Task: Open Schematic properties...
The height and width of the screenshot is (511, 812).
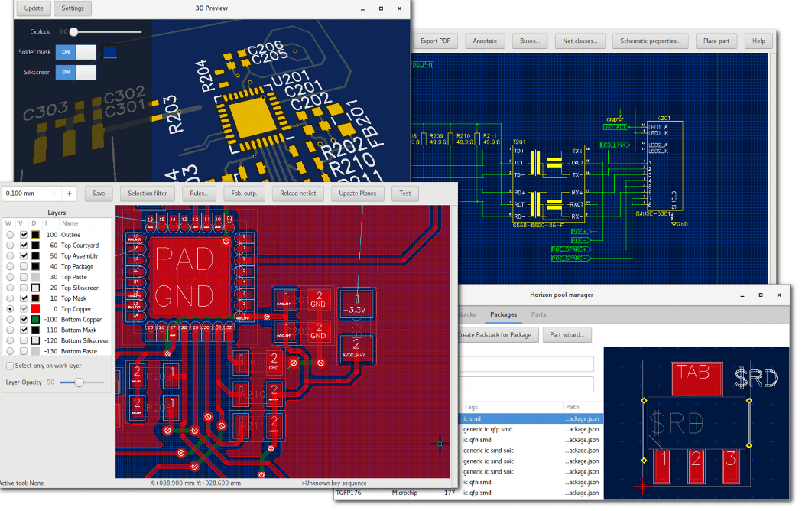Action: [x=651, y=41]
